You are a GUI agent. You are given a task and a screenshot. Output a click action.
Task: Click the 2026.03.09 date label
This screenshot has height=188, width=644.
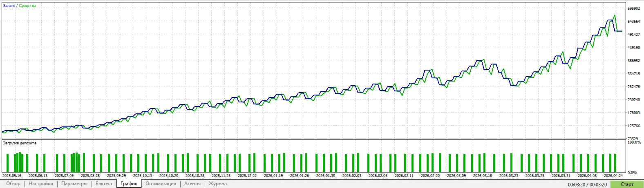456,176
